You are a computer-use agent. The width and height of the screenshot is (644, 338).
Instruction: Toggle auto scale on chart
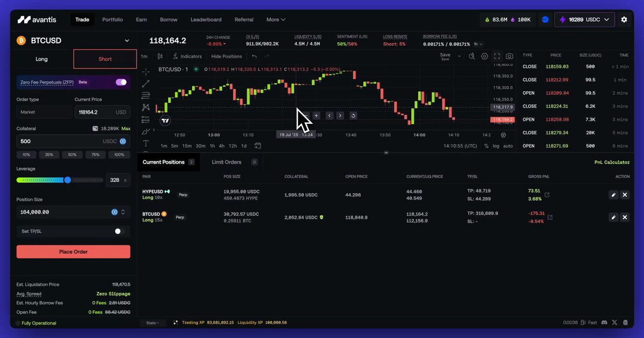tap(508, 146)
